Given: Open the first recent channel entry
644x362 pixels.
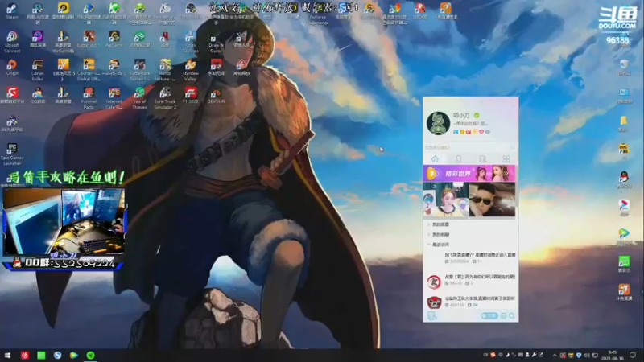Looking at the screenshot, I should pyautogui.click(x=470, y=257).
